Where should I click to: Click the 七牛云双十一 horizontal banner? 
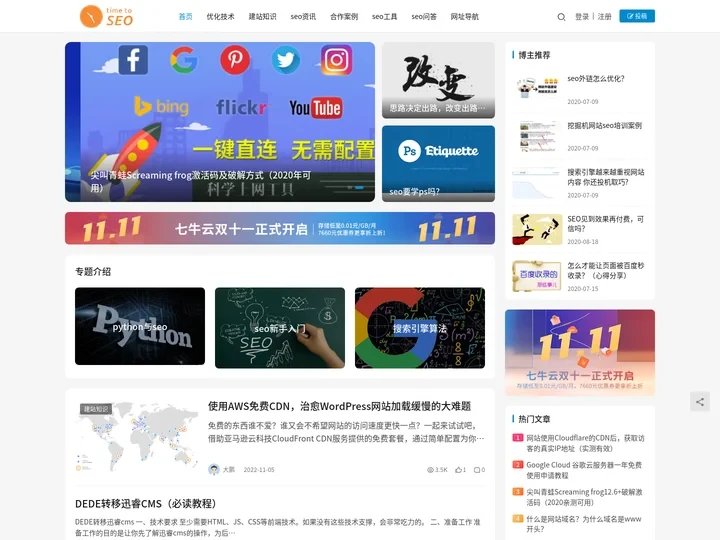(280, 228)
